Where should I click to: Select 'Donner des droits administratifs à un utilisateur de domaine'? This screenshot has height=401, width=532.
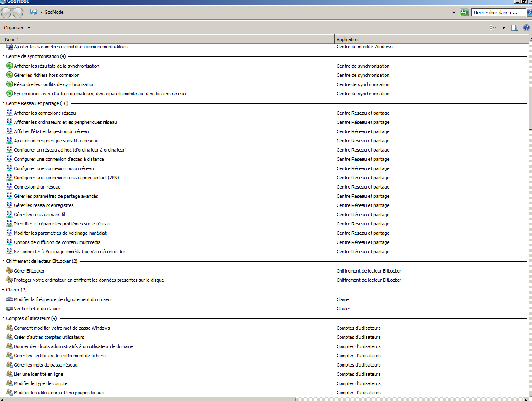[73, 346]
